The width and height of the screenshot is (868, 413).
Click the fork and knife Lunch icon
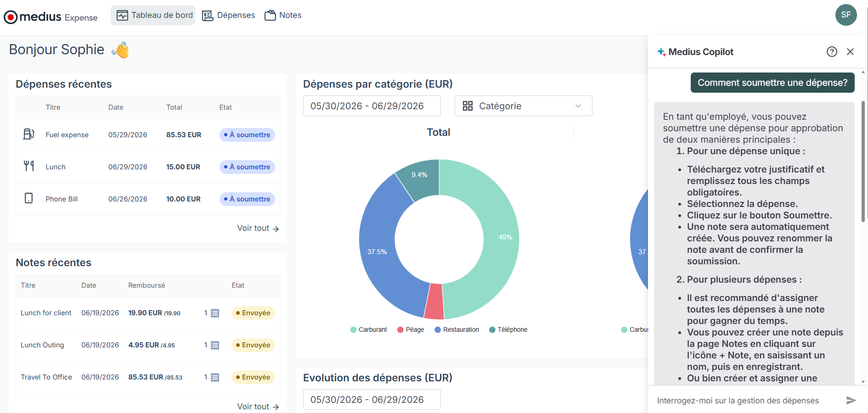click(x=28, y=166)
